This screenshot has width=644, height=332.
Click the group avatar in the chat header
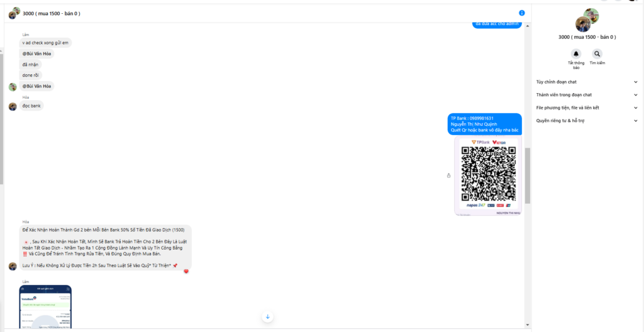13,13
